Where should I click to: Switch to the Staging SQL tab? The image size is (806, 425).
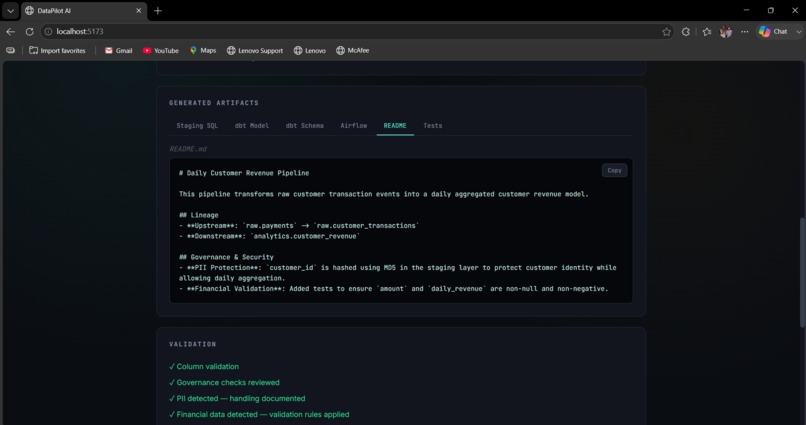197,125
